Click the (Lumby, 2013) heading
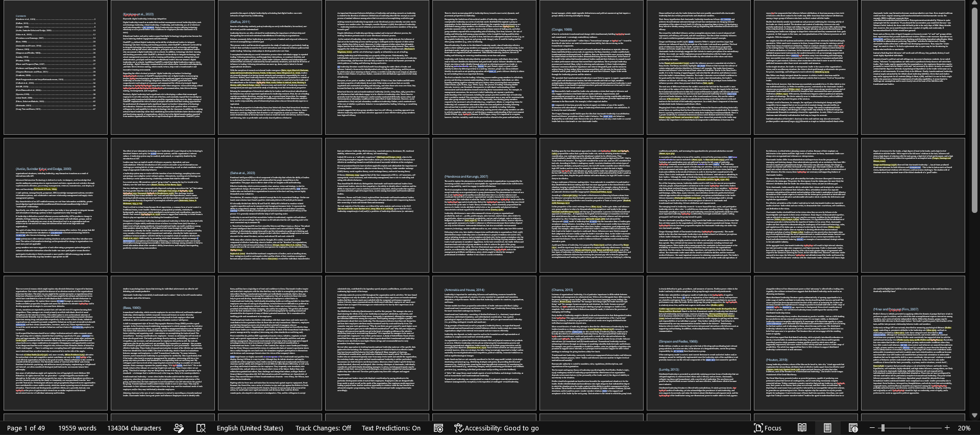The height and width of the screenshot is (435, 980). [669, 370]
